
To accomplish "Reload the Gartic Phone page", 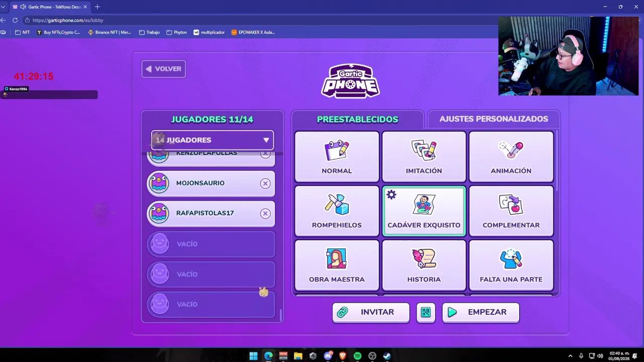I will point(15,20).
